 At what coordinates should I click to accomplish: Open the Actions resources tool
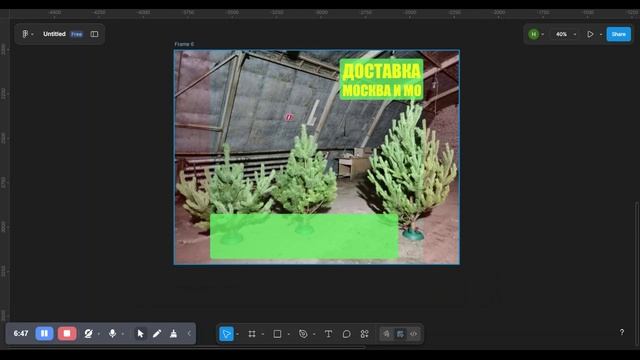click(x=364, y=334)
